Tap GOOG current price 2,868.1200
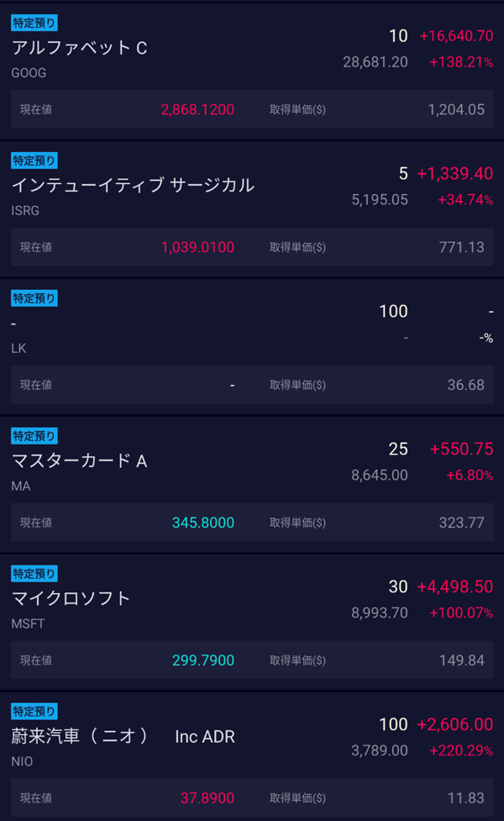The width and height of the screenshot is (504, 821). 197,109
